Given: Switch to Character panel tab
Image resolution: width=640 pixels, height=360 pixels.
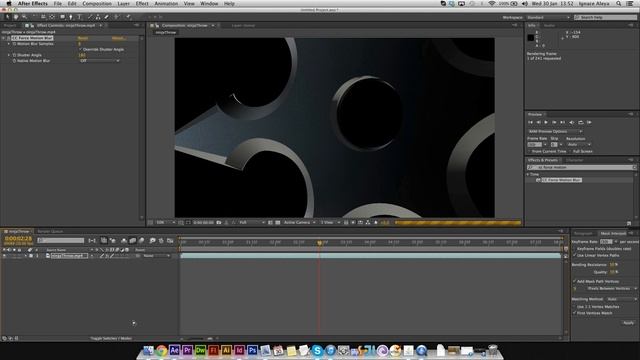Looking at the screenshot, I should click(575, 160).
